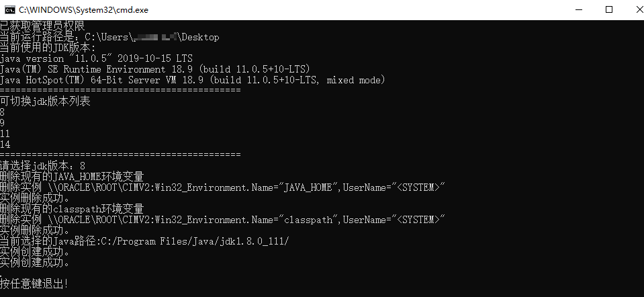Click the '已获取管理员权限' line
This screenshot has height=297, width=644.
pos(42,26)
